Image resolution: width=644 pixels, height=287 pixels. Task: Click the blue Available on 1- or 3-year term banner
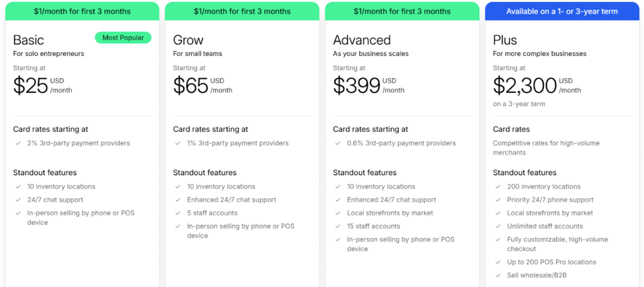pos(562,11)
